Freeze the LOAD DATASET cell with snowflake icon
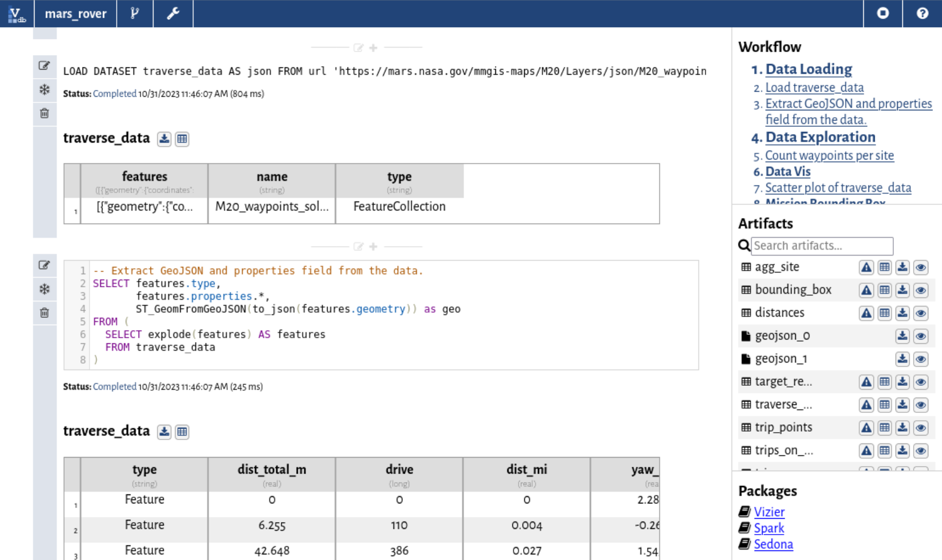This screenshot has height=560, width=942. tap(44, 89)
